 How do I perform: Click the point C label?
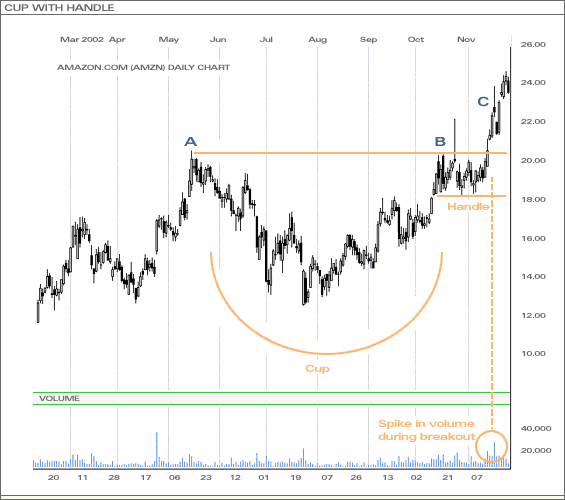point(483,102)
